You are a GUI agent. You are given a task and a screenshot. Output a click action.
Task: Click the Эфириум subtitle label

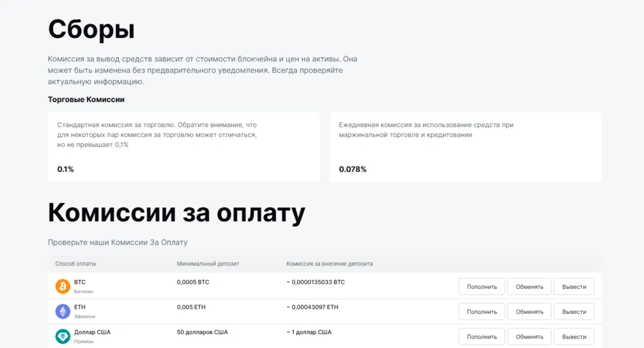[84, 316]
